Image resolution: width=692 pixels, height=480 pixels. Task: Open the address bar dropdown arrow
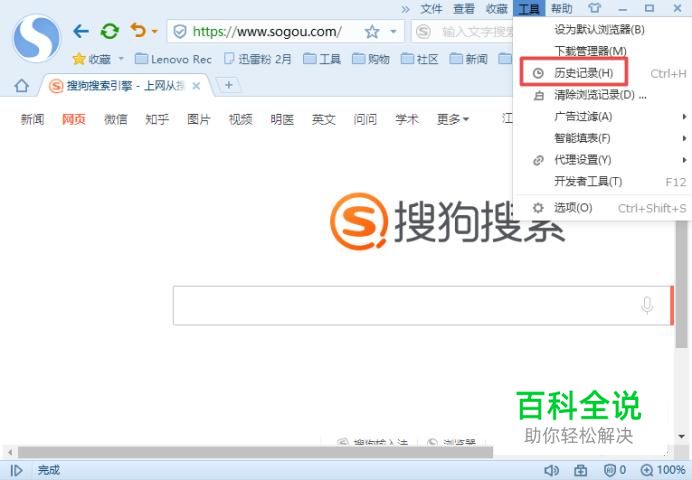pos(393,32)
